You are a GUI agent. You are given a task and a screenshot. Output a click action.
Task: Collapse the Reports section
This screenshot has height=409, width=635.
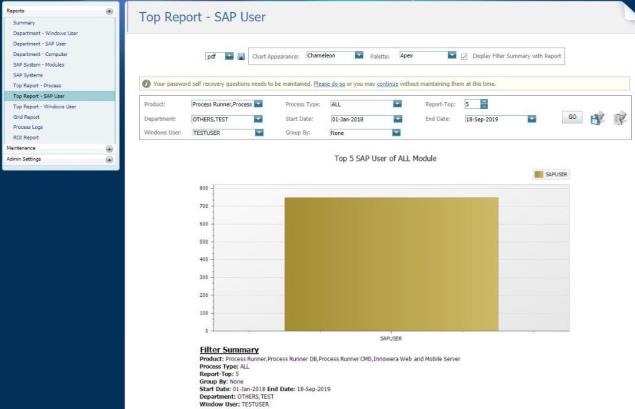tap(109, 11)
